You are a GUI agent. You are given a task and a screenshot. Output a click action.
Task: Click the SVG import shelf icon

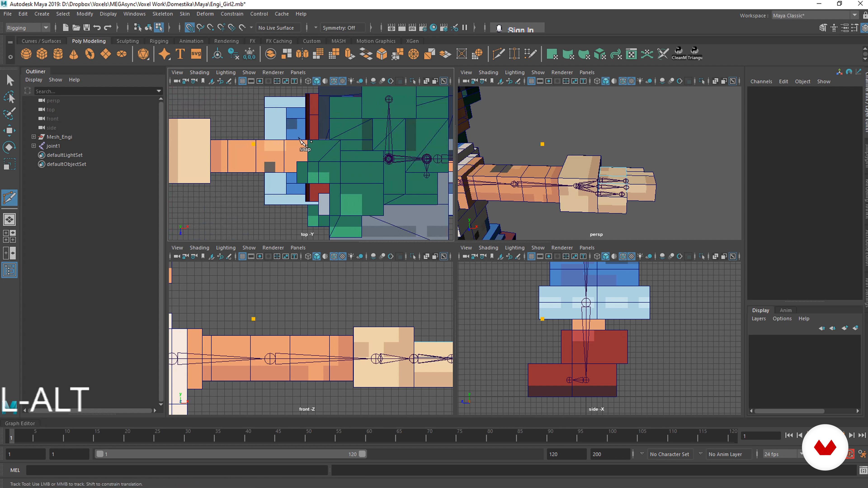(196, 54)
